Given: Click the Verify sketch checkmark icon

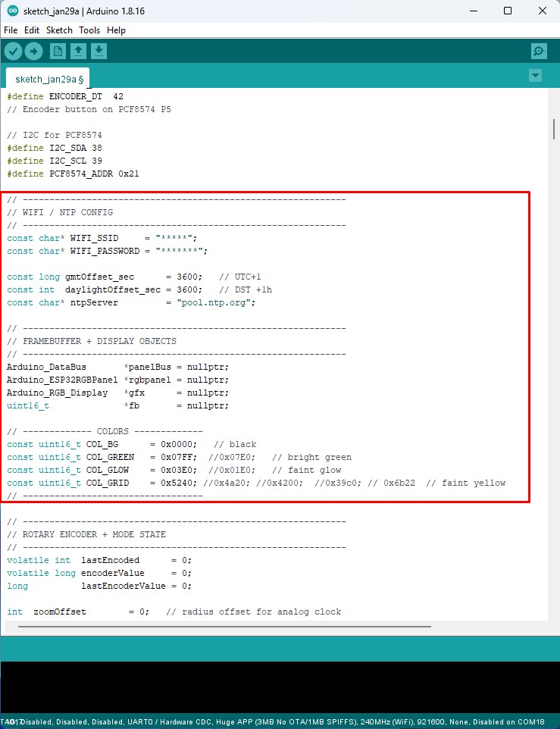Looking at the screenshot, I should point(14,51).
